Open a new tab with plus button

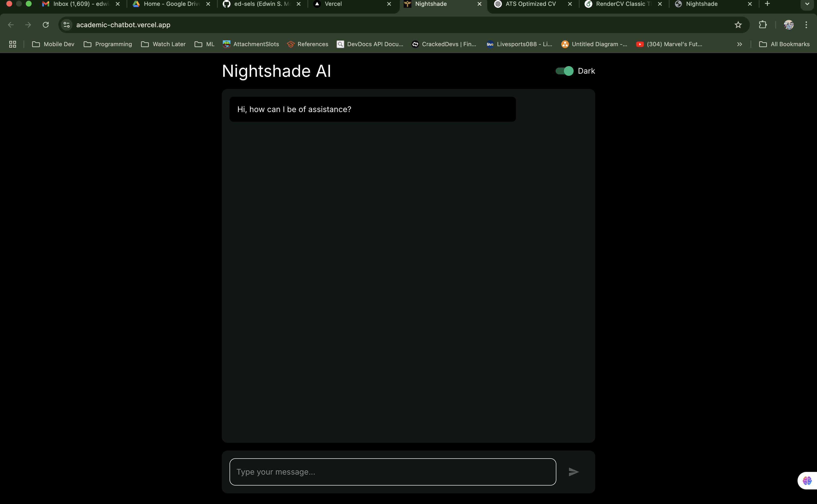coord(767,4)
